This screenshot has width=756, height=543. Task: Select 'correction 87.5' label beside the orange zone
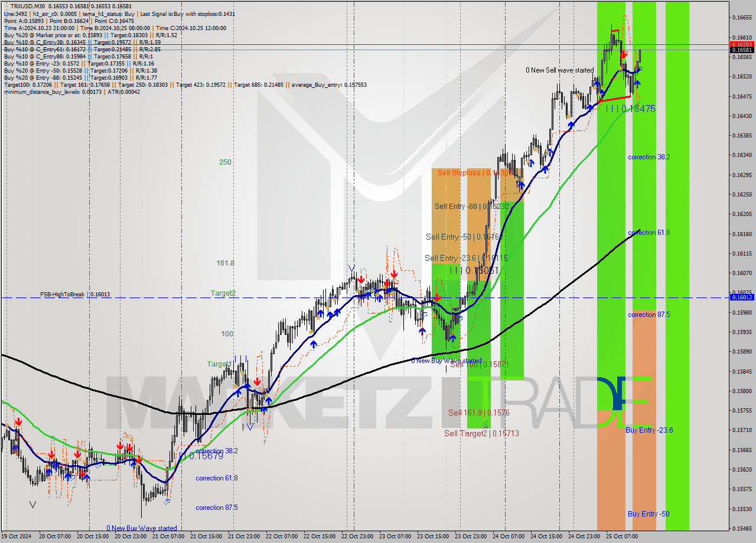click(x=649, y=315)
